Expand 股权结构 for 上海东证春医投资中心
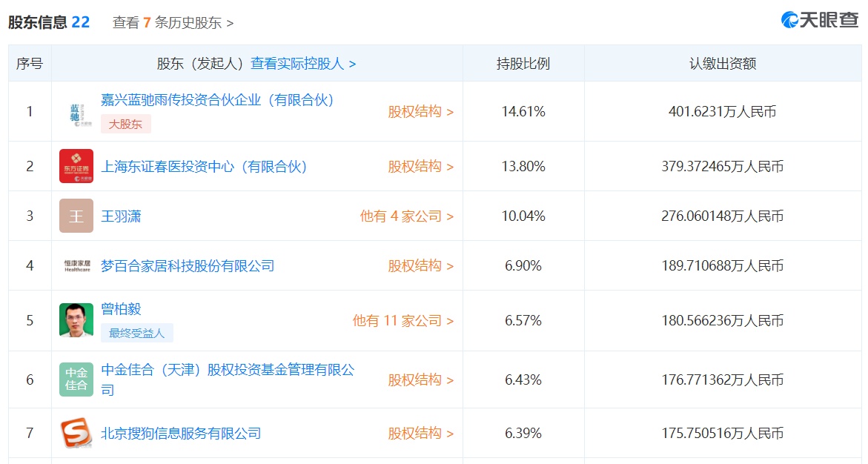868x464 pixels. pyautogui.click(x=420, y=167)
